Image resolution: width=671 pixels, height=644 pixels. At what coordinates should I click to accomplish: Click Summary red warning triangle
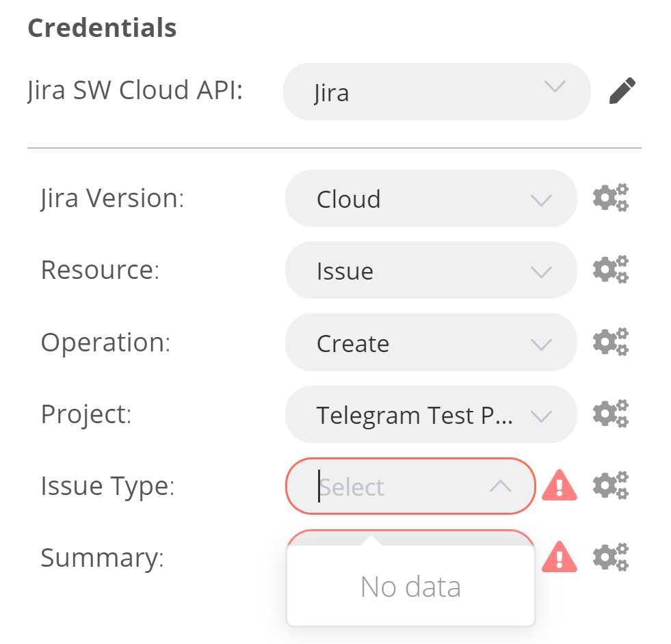(560, 557)
